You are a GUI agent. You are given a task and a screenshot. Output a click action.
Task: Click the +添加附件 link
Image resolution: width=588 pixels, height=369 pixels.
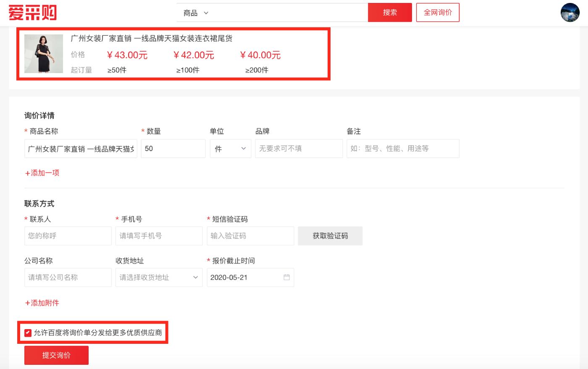coord(42,303)
